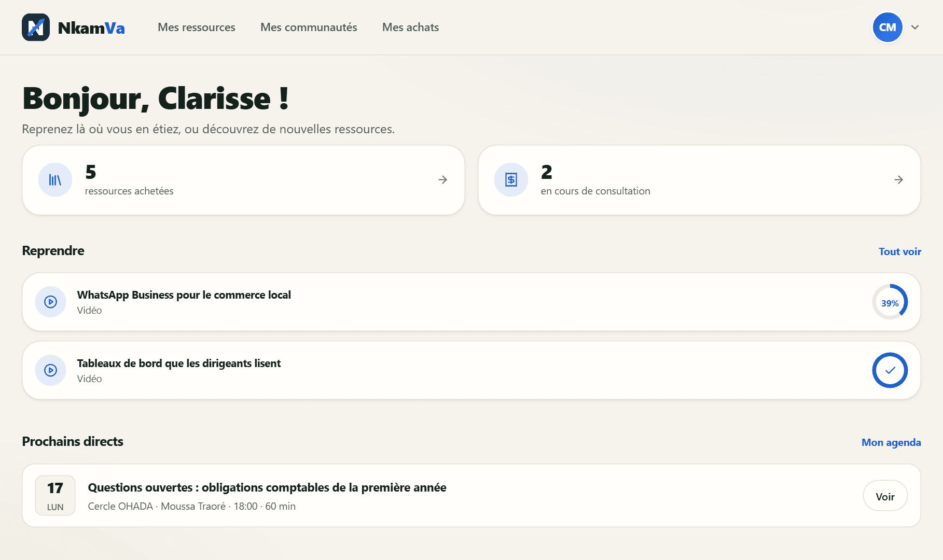Open the CM user avatar

click(x=887, y=27)
